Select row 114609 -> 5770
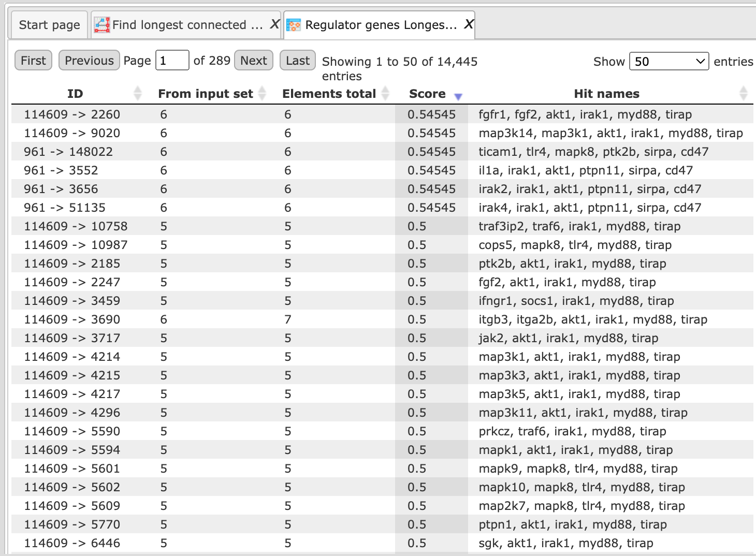The height and width of the screenshot is (556, 756). 382,524
